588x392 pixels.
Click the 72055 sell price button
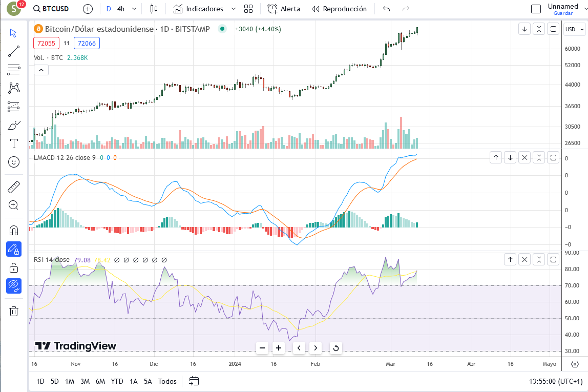coord(46,43)
